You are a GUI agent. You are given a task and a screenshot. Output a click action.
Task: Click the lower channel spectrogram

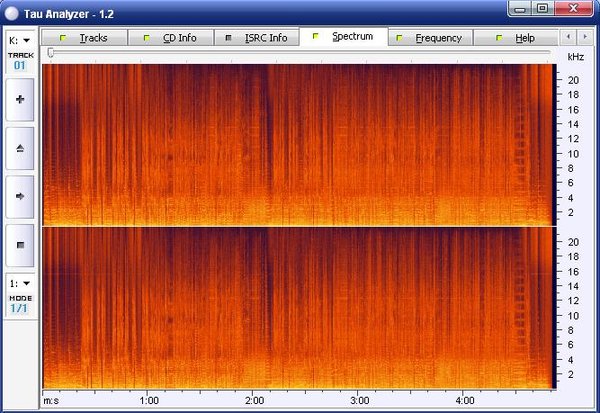click(299, 308)
